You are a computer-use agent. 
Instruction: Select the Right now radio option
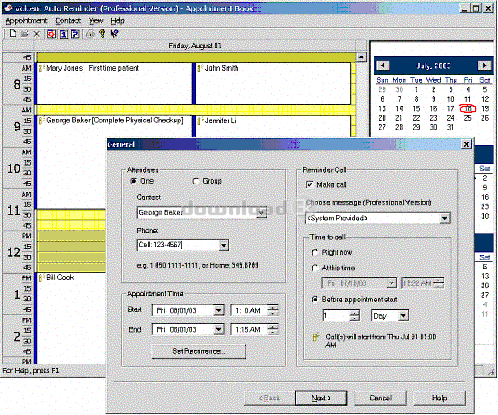[314, 253]
